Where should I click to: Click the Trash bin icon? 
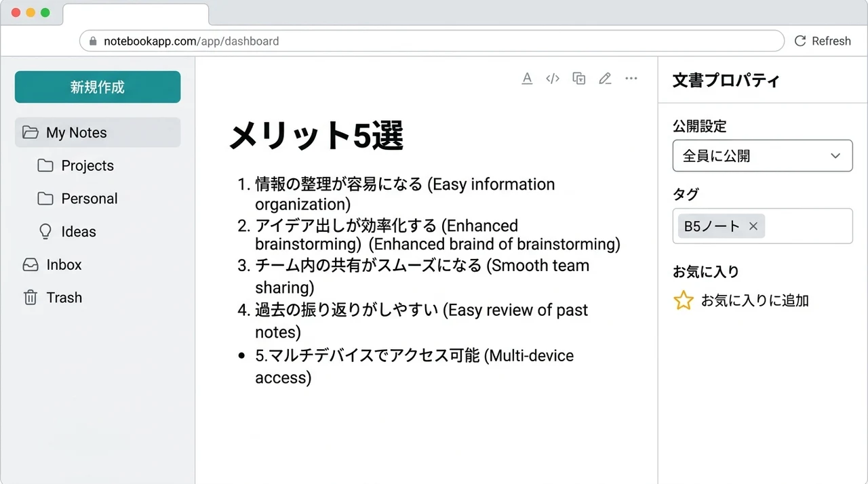(x=30, y=298)
